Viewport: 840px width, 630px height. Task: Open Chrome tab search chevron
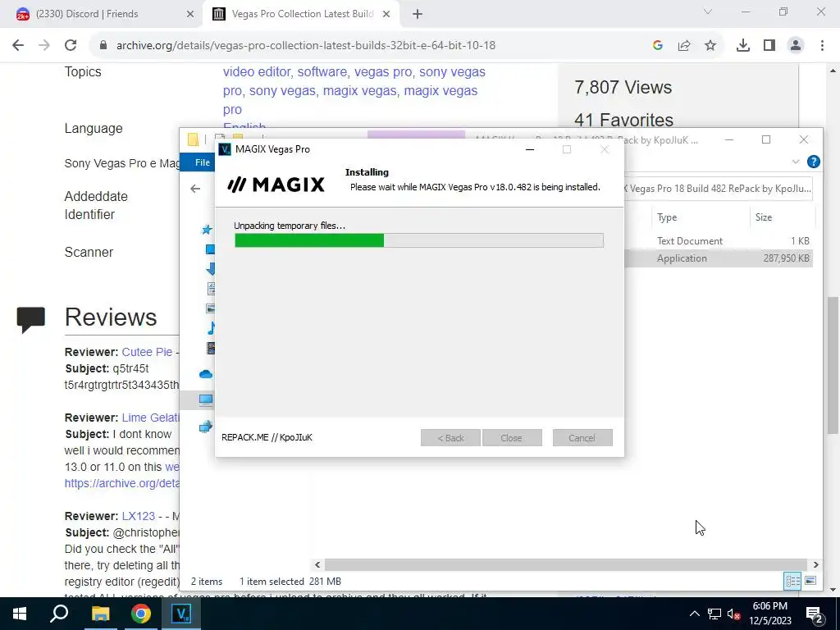[x=708, y=11]
